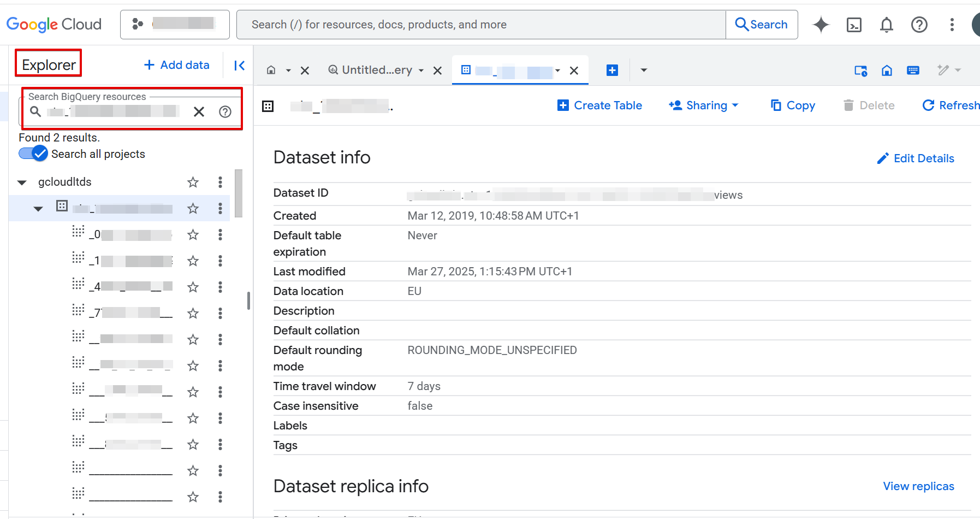Star the table starting with _7
Screen dimensions: 980x519
193,314
